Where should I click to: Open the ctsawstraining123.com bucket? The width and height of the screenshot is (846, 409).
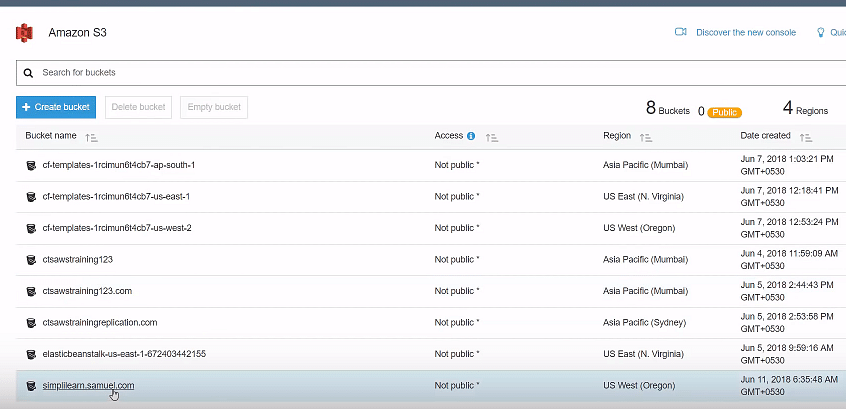pyautogui.click(x=87, y=291)
